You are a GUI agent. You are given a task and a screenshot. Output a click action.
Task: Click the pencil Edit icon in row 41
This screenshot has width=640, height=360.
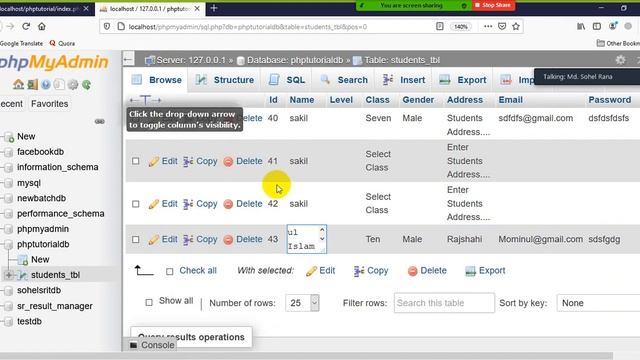click(x=153, y=161)
